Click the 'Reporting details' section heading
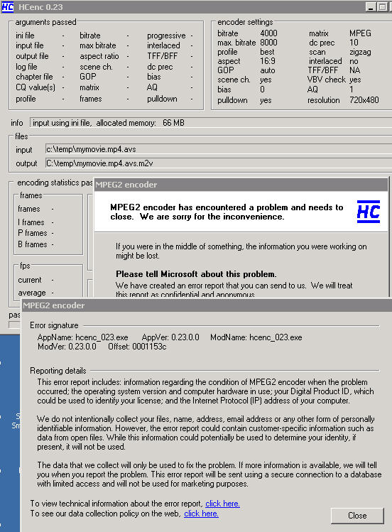The width and height of the screenshot is (392, 532). pyautogui.click(x=58, y=371)
